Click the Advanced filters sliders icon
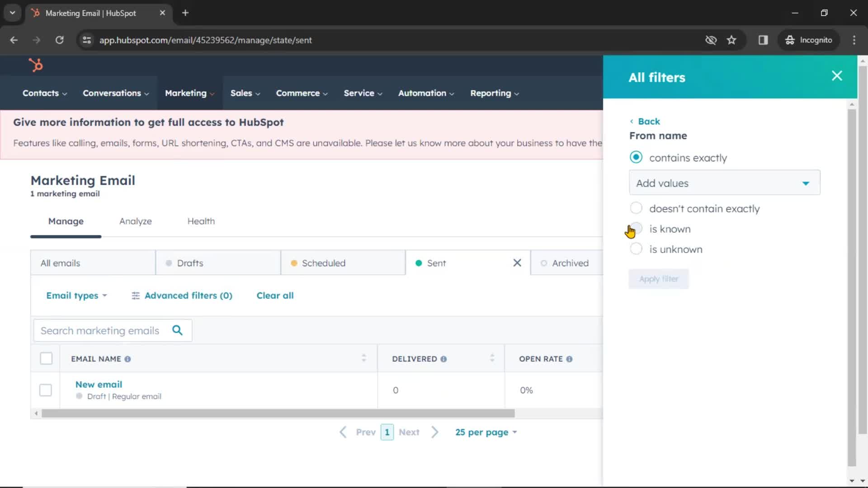The image size is (868, 488). (136, 296)
